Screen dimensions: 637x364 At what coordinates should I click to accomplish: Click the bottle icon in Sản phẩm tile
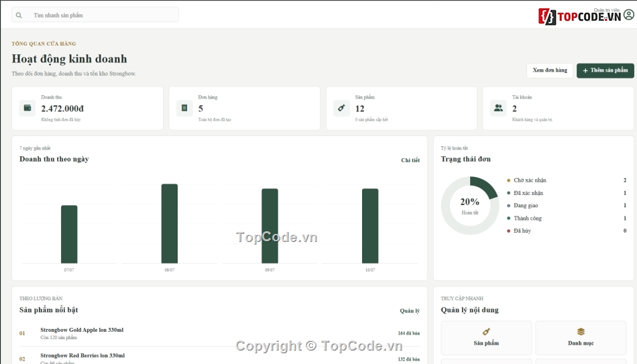pos(486,332)
